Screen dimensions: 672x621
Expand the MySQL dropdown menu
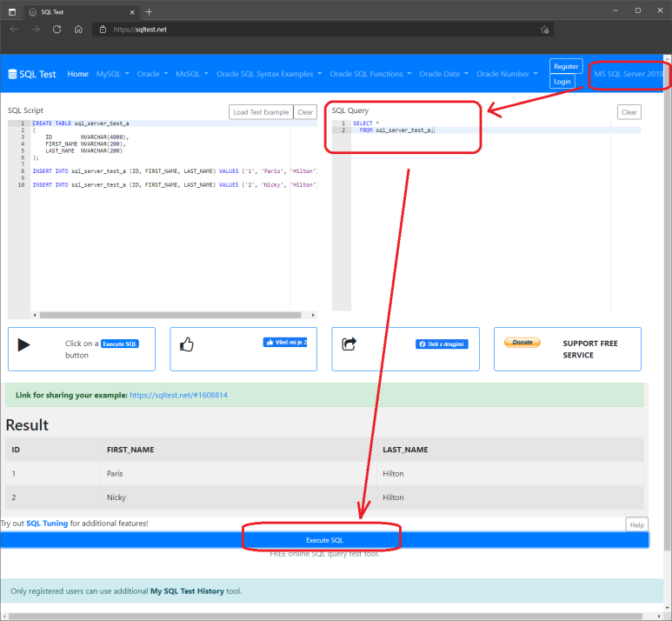(113, 74)
